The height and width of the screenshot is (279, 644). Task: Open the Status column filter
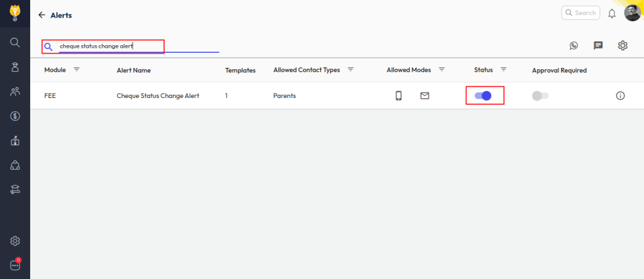[x=503, y=69]
